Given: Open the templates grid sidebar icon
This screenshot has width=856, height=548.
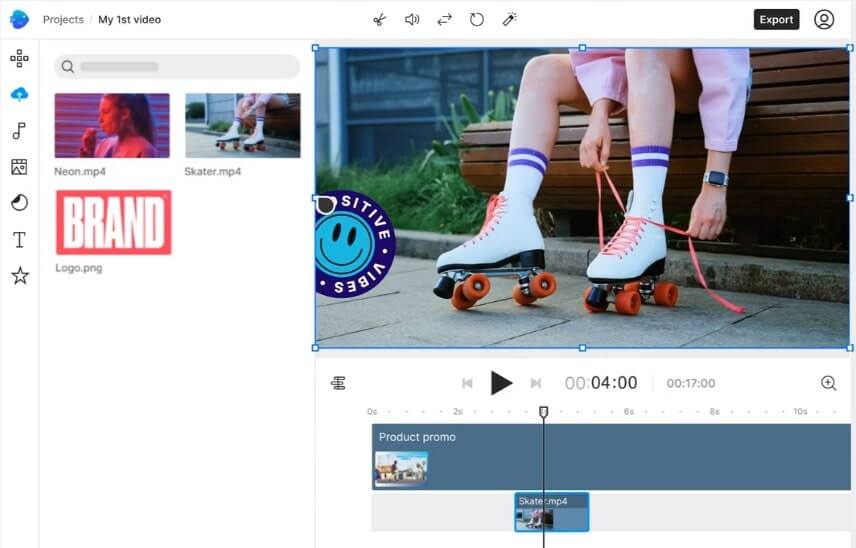Looking at the screenshot, I should coord(20,58).
